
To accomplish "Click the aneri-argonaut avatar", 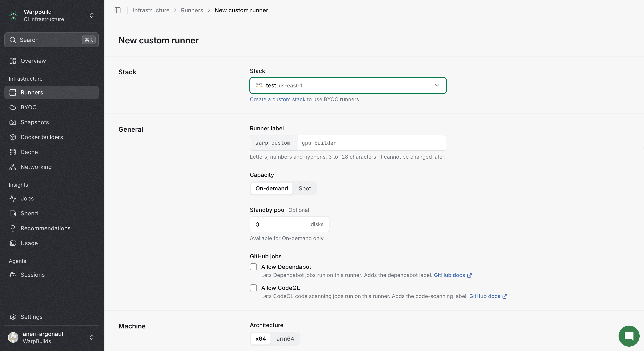I will pyautogui.click(x=13, y=337).
